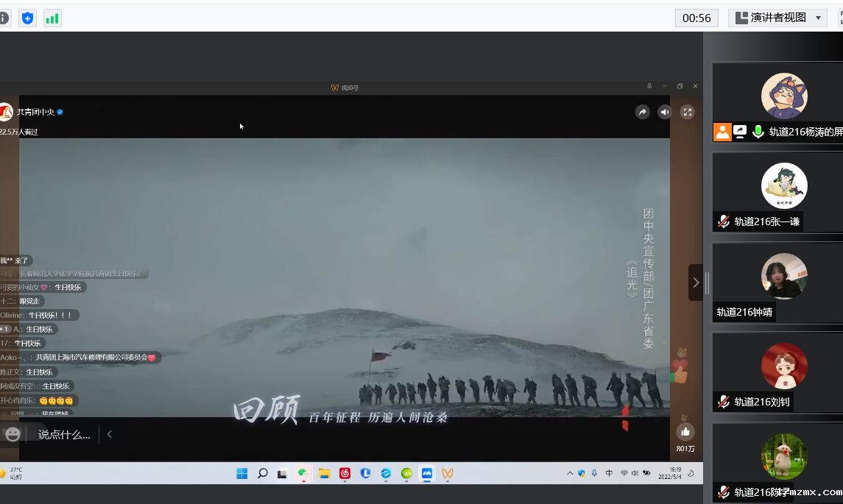Click the green mic icon for 杨涛
Screen dimensions: 843x504
pyautogui.click(x=758, y=132)
